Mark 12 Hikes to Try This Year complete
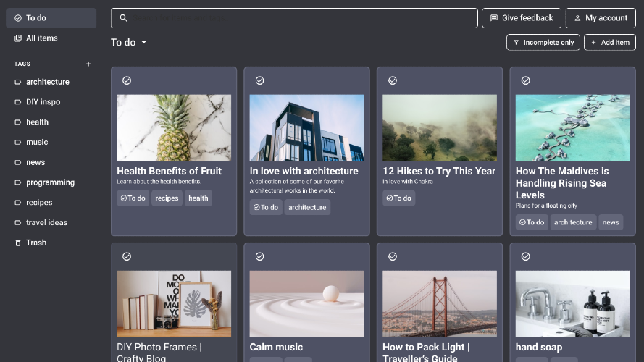Screen dimensions: 644x362 [x=393, y=80]
